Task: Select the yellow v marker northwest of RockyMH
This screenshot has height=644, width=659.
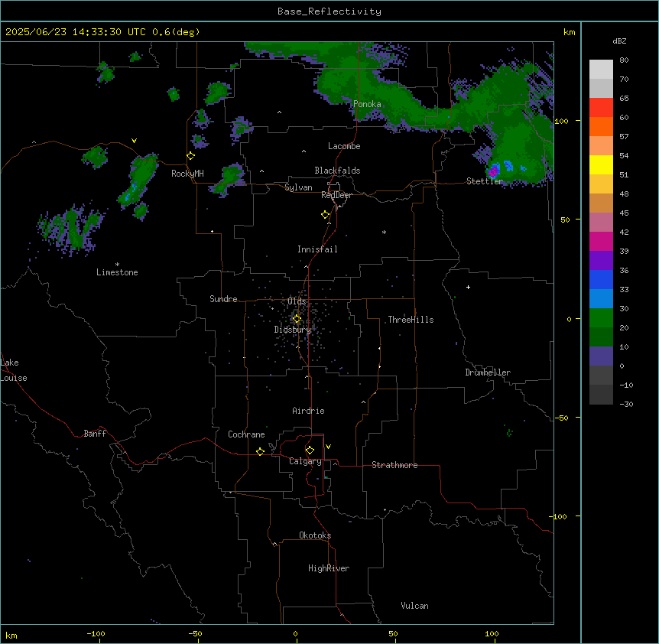Action: tap(134, 141)
